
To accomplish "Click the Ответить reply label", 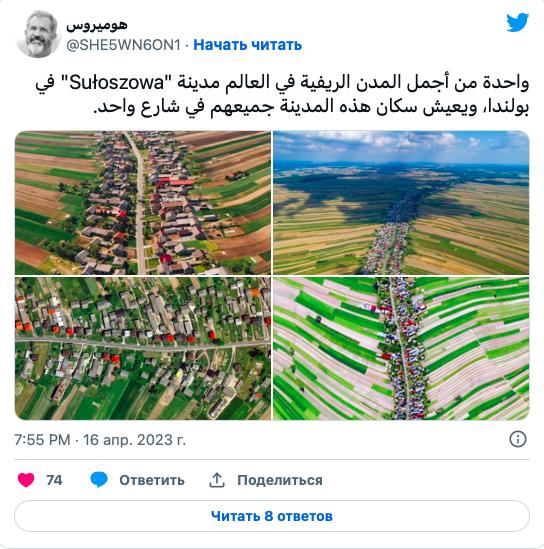I will 152,480.
